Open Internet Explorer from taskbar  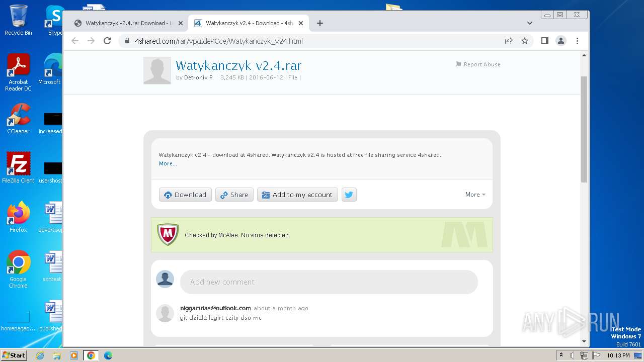40,355
